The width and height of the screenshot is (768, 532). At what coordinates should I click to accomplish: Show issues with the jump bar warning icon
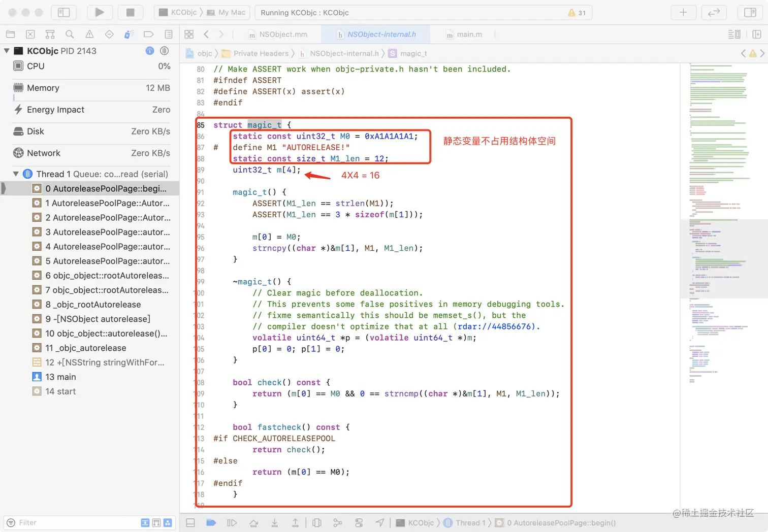click(x=753, y=53)
